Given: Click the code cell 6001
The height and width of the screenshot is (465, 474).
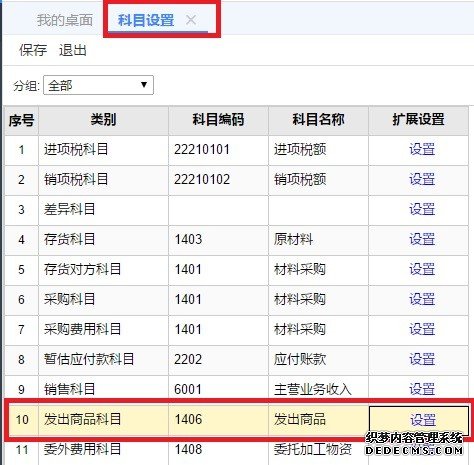Looking at the screenshot, I should tap(218, 388).
